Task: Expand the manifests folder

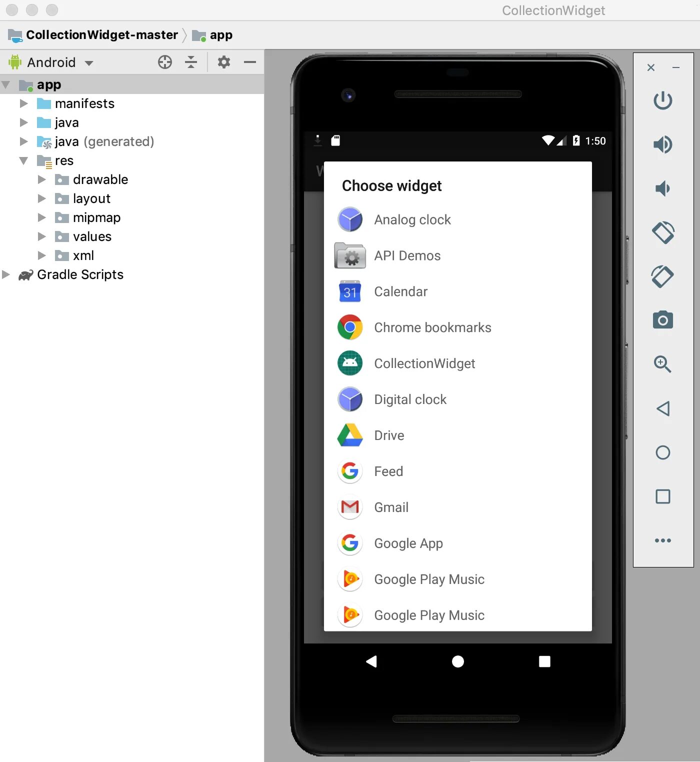Action: click(23, 103)
